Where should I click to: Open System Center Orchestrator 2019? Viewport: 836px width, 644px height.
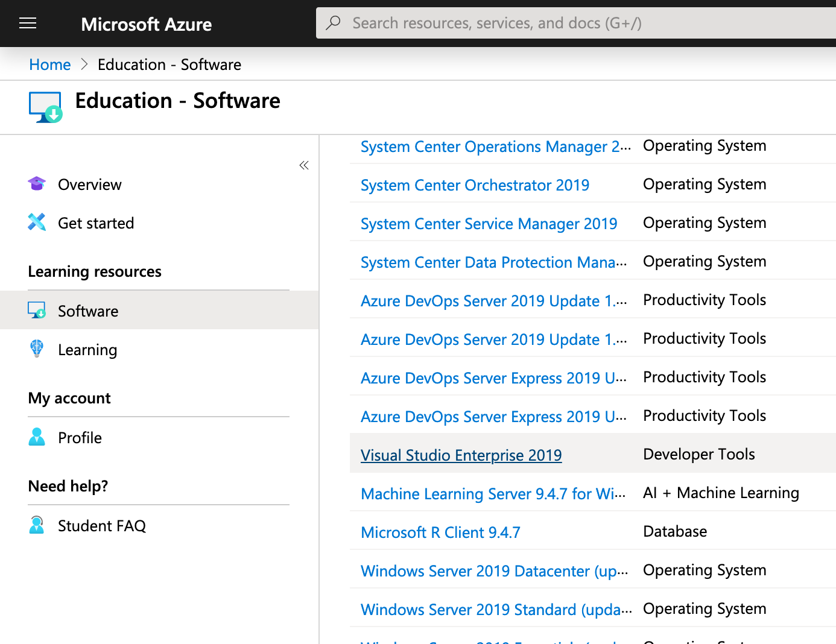pos(475,185)
